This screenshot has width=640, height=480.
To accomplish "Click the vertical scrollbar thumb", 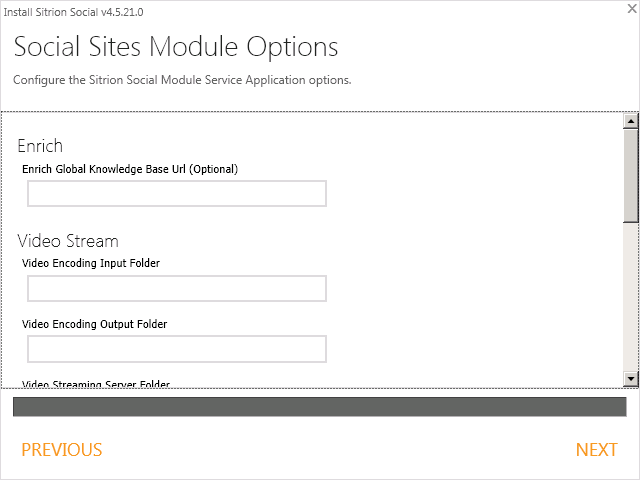I will pos(631,175).
